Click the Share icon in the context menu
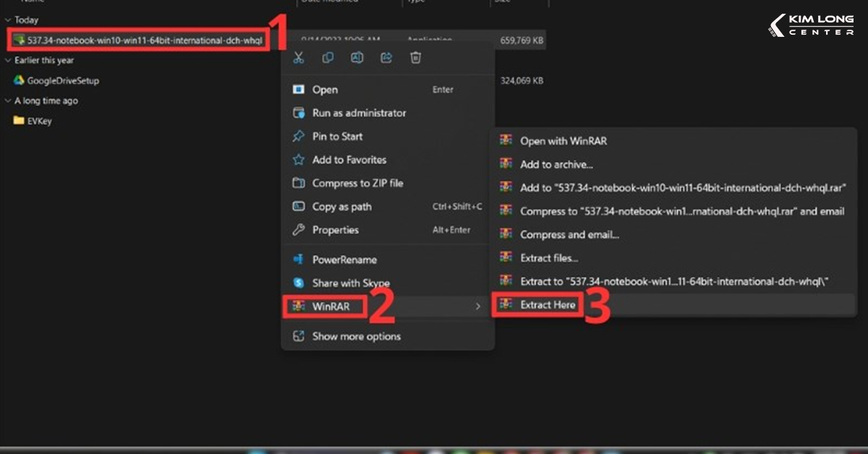The image size is (868, 454). (386, 58)
